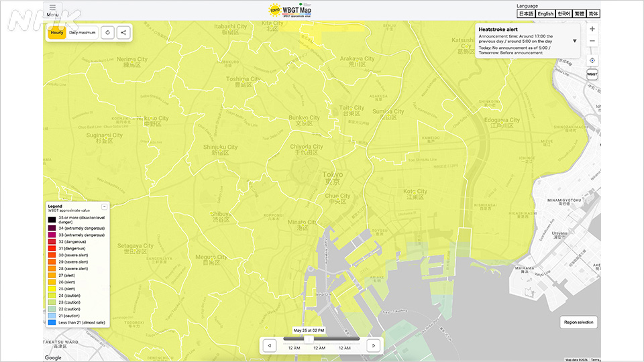
Task: Click the Suginami City map label
Action: [x=105, y=138]
